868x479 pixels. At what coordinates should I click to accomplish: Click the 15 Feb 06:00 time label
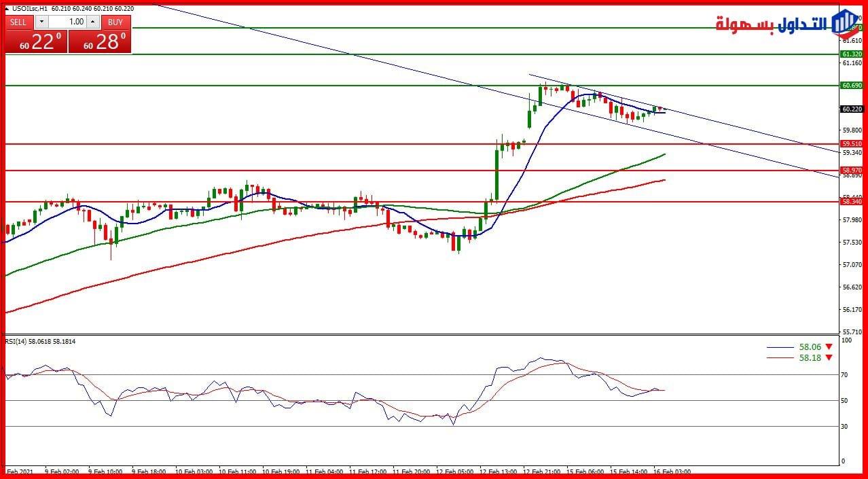click(x=585, y=471)
